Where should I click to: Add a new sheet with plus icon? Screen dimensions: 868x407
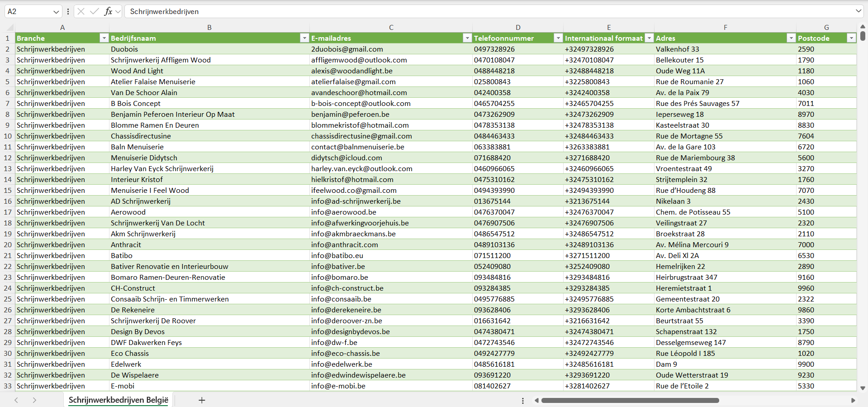tap(202, 400)
